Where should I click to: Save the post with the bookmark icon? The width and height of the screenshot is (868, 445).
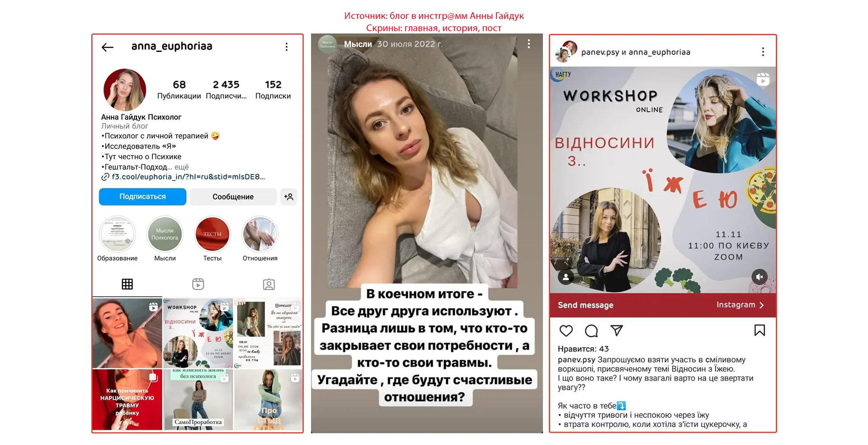[x=759, y=331]
